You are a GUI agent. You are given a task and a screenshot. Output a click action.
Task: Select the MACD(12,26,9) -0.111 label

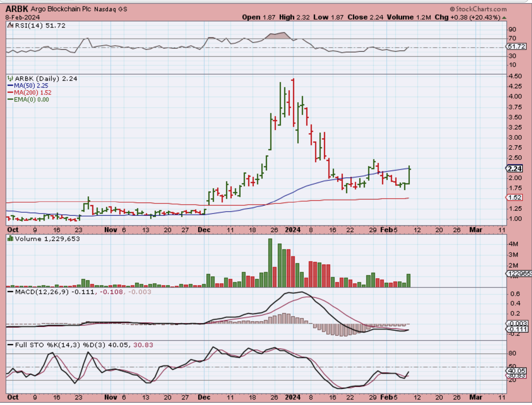tap(55, 292)
